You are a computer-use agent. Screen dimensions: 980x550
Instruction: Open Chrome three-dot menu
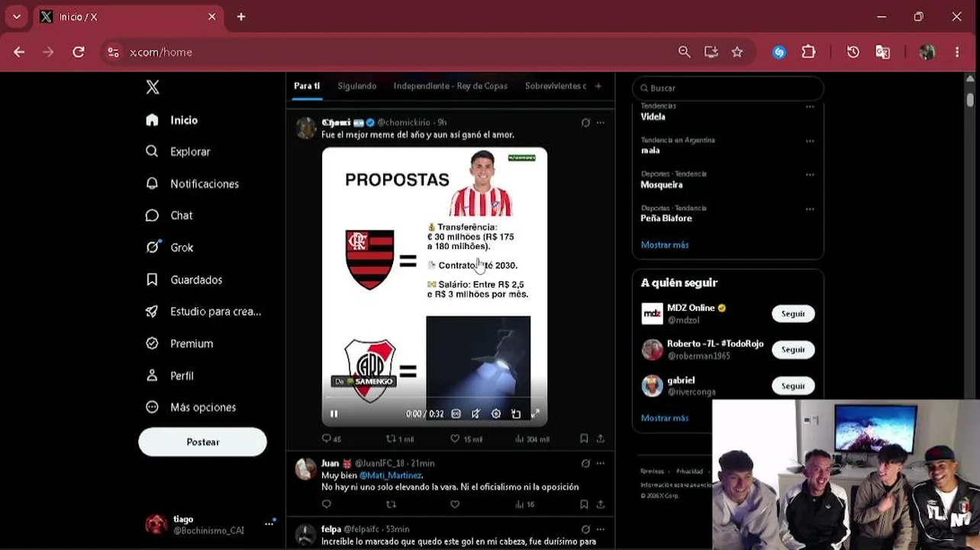tap(957, 52)
